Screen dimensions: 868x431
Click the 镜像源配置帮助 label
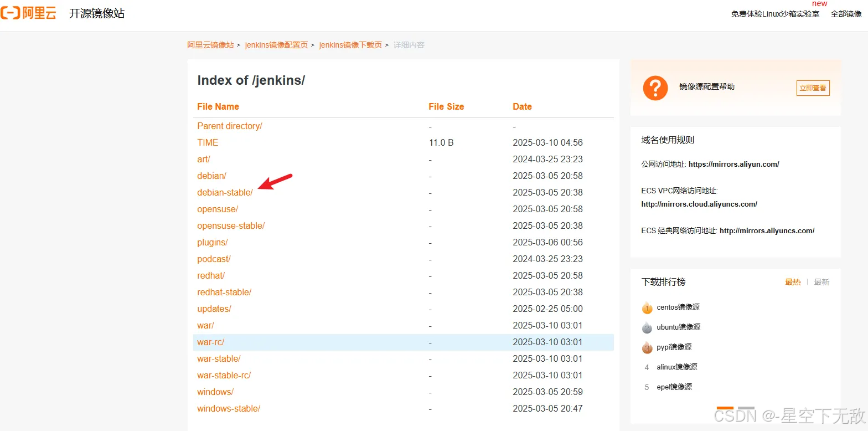(707, 86)
